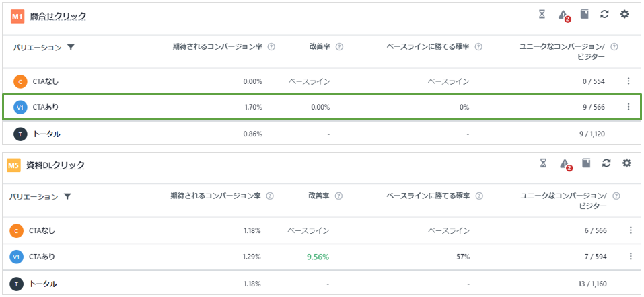The width and height of the screenshot is (644, 297).
Task: Show help for 改善率 in second table
Action: [x=338, y=196]
